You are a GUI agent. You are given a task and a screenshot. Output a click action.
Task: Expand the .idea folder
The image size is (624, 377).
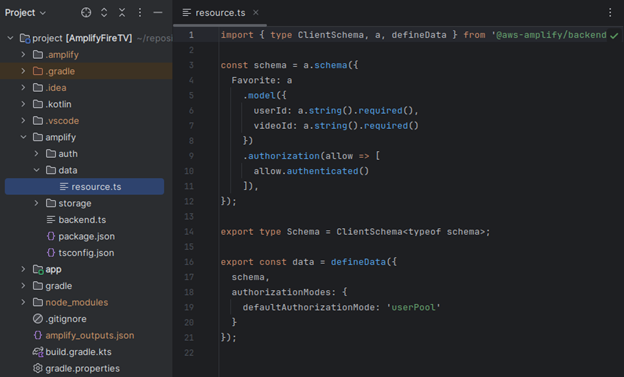coord(23,88)
